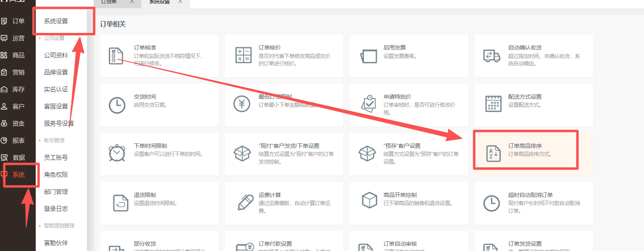This screenshot has width=644, height=251.
Task: Open the 员工账号 page
Action: tap(56, 158)
